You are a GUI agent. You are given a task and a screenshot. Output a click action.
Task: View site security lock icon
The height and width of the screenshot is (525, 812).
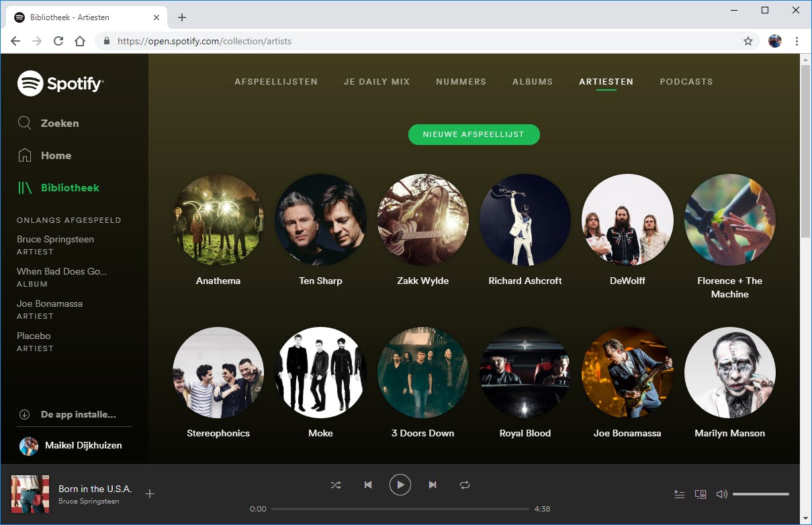[106, 41]
